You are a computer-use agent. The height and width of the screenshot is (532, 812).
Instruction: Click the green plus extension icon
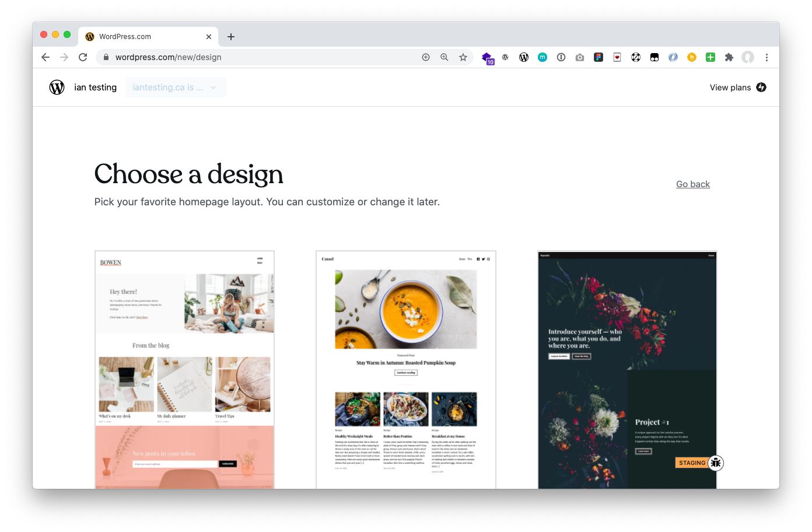pyautogui.click(x=710, y=57)
